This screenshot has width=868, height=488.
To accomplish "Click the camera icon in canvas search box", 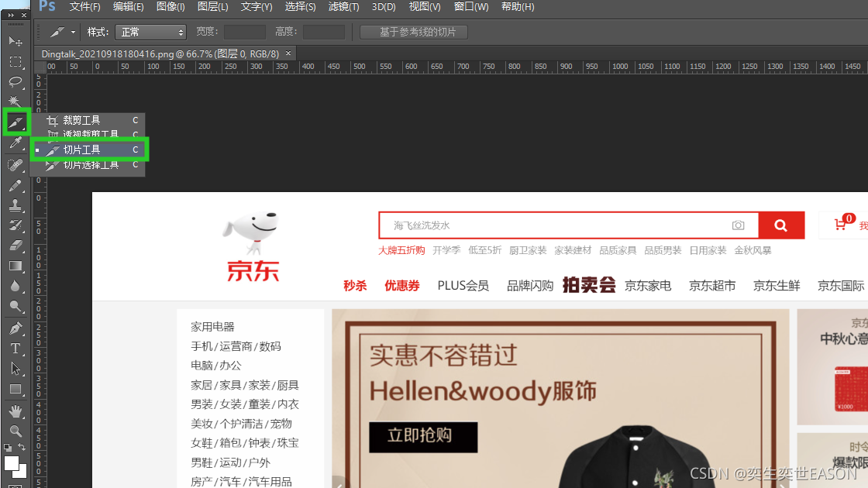I will tap(738, 225).
